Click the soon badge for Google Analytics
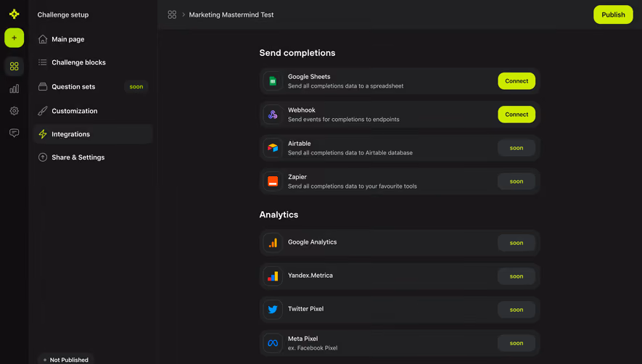The image size is (642, 364). point(517,243)
